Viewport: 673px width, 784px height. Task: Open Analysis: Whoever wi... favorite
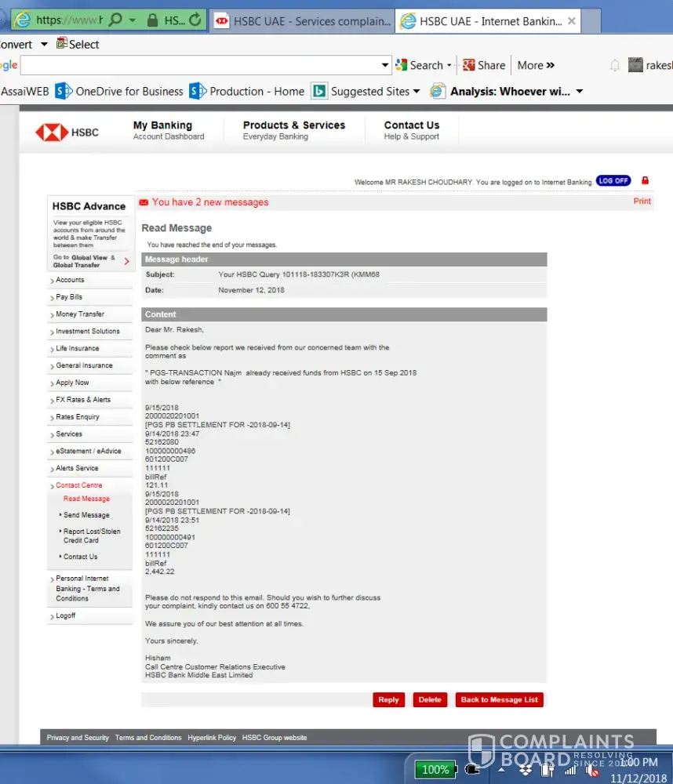click(500, 92)
